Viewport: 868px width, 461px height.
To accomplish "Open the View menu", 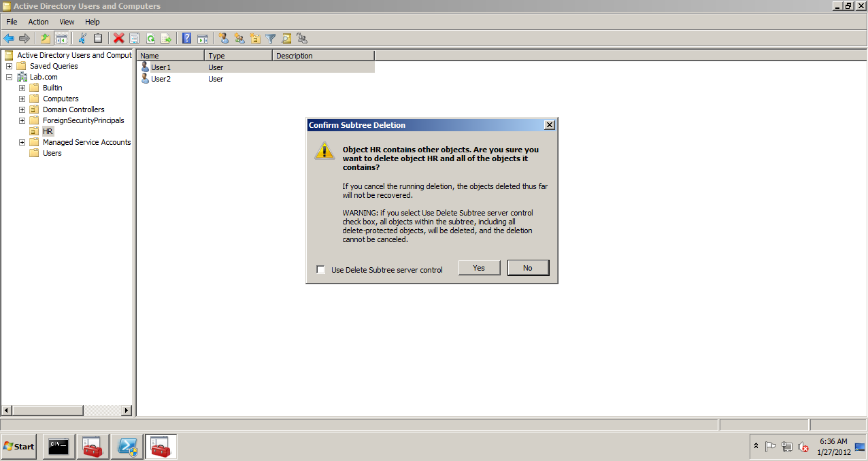I will click(x=66, y=21).
